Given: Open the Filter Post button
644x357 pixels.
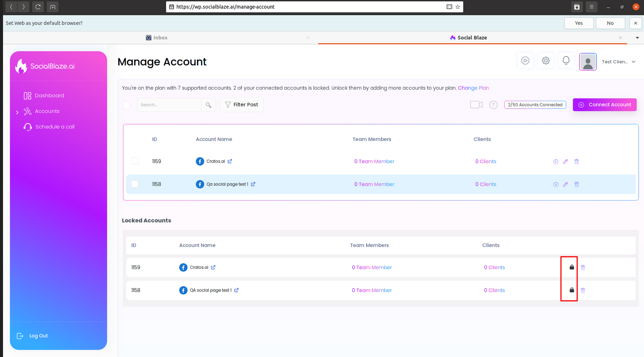Looking at the screenshot, I should (x=242, y=105).
